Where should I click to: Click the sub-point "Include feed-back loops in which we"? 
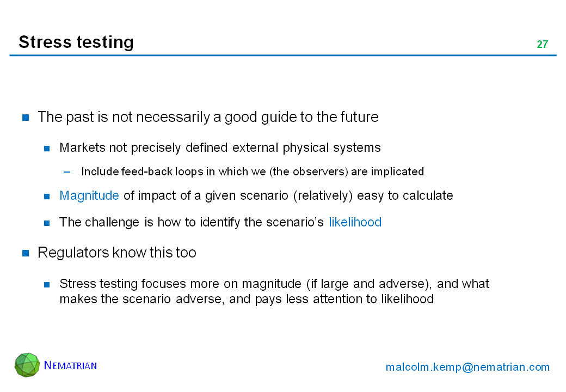(252, 171)
